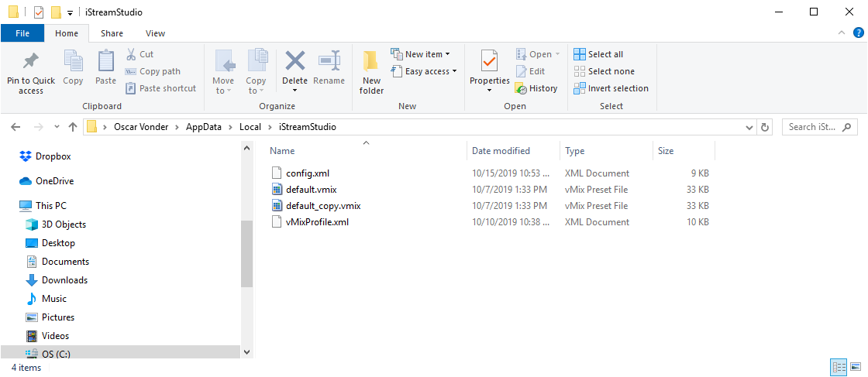This screenshot has width=868, height=377.
Task: Click Invert selection
Action: point(611,88)
